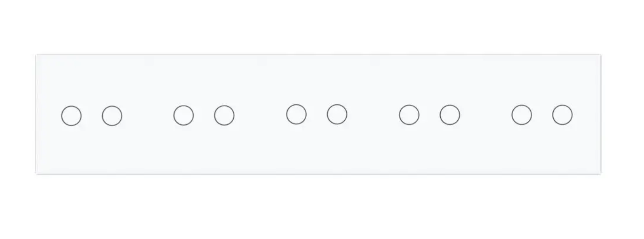Tap the leftmost circular touch button
Screen dimensions: 644x239
coord(72,116)
